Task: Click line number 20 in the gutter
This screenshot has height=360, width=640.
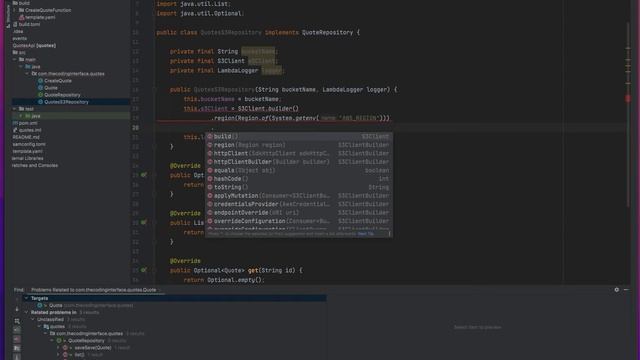Action: coord(136,128)
